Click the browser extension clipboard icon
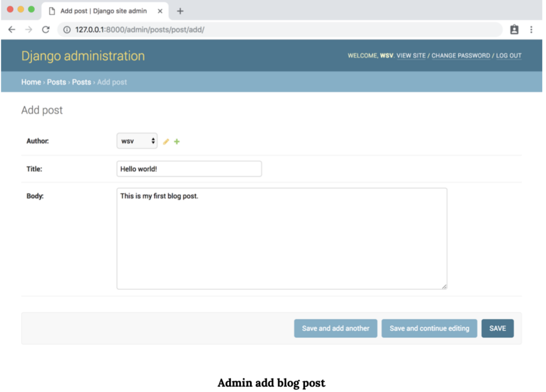Screen dimensions: 546x392 click(514, 30)
